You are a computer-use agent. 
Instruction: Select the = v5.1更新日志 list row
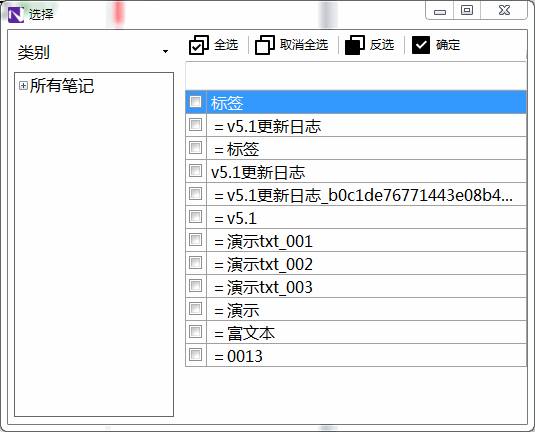(366, 125)
